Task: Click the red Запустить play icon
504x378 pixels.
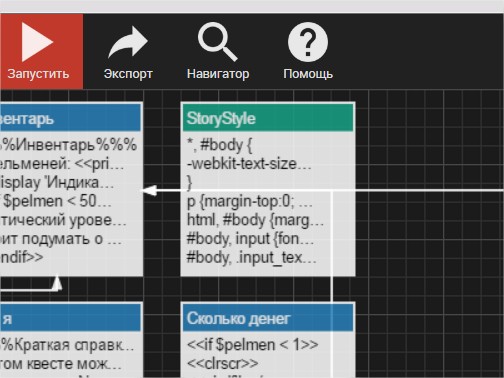Action: [37, 42]
